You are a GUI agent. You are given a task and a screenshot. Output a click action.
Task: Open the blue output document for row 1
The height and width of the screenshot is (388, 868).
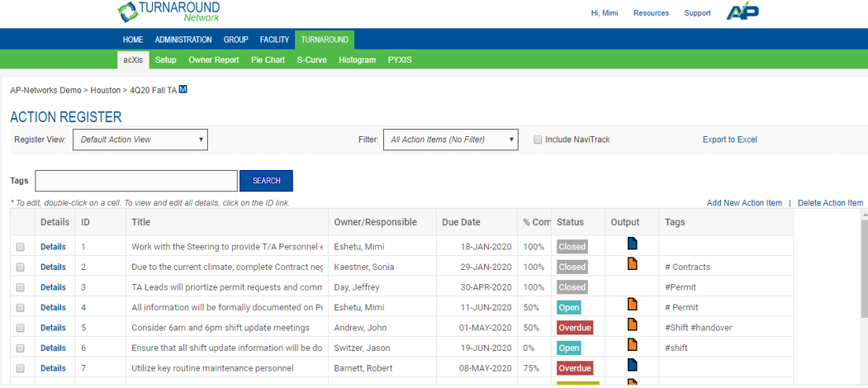633,244
